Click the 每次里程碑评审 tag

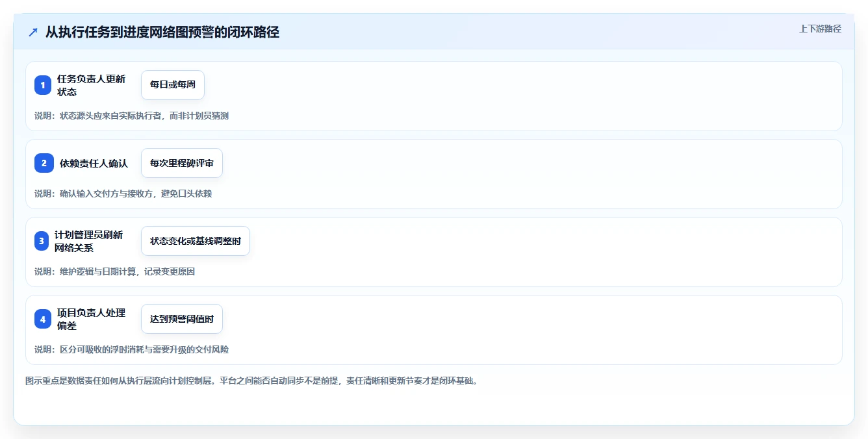pyautogui.click(x=182, y=163)
